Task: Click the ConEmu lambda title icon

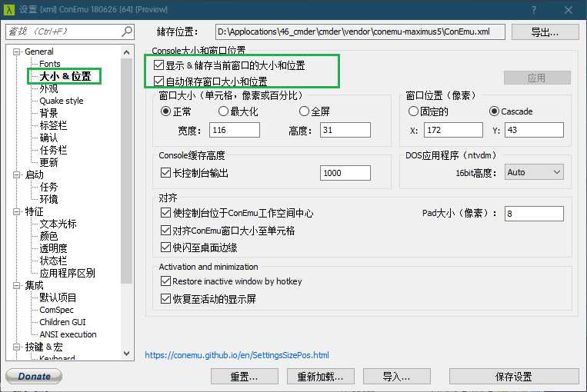Action: [x=8, y=9]
